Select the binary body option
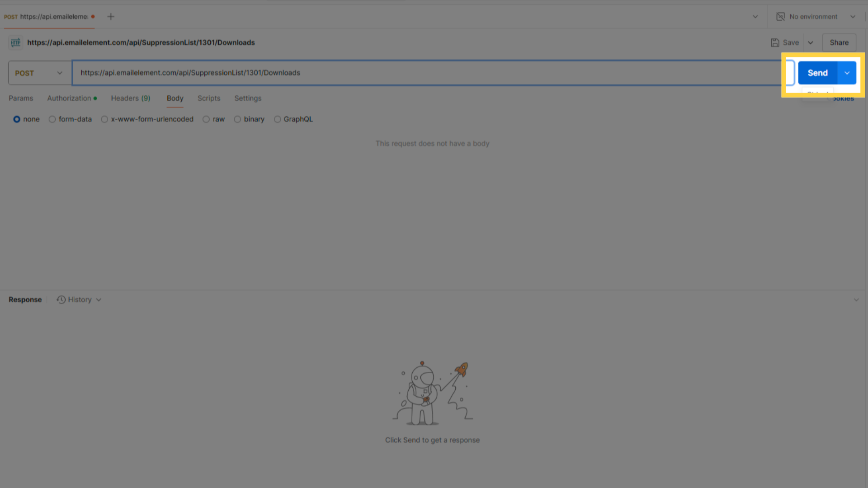Screen dimensions: 868x488 pyautogui.click(x=237, y=119)
